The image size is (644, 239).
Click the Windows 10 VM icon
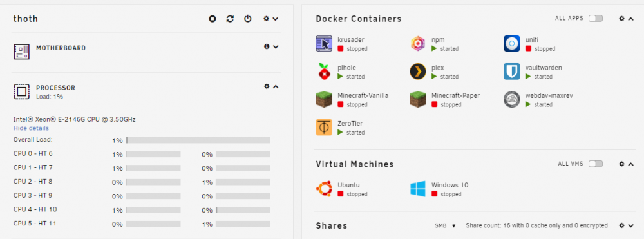(418, 189)
